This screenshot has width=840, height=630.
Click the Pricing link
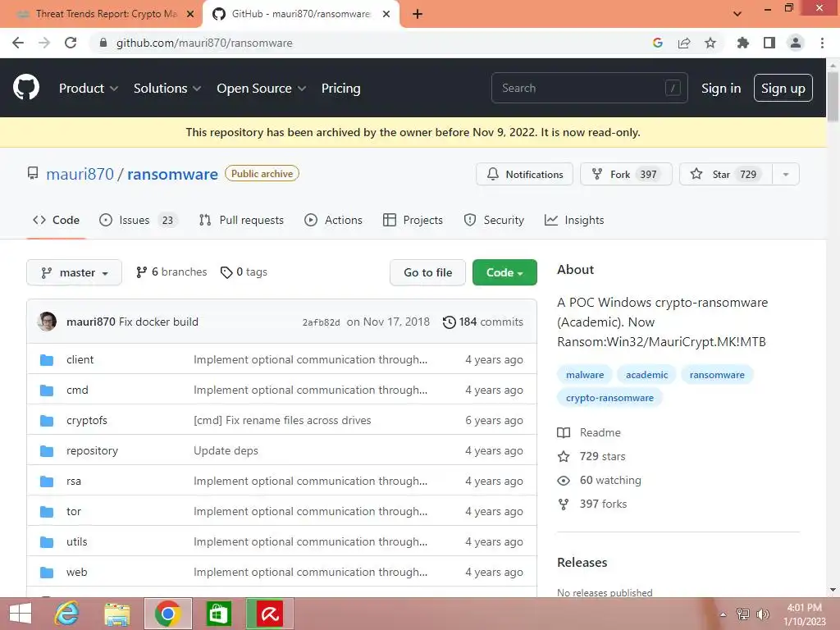pyautogui.click(x=340, y=89)
